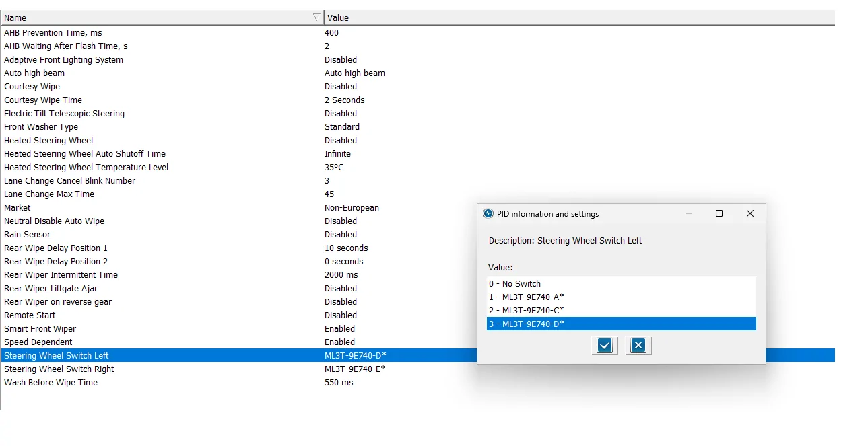Confirm selection with the checkmark button
Image resolution: width=868 pixels, height=446 pixels.
tap(605, 346)
